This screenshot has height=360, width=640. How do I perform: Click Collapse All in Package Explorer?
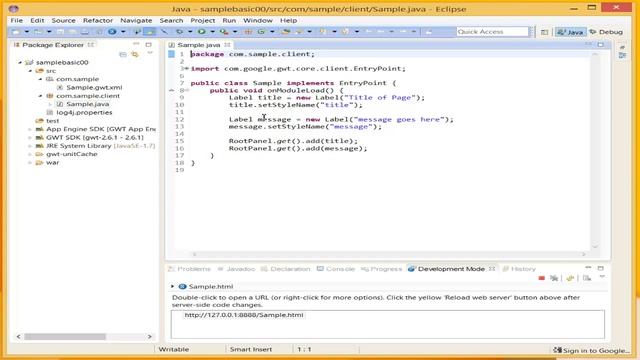point(122,54)
